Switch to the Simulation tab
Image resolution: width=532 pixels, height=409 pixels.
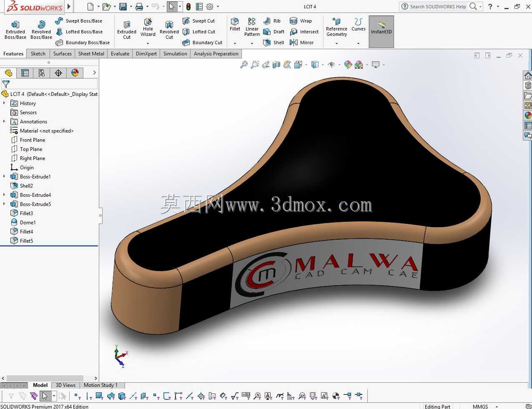tap(175, 54)
